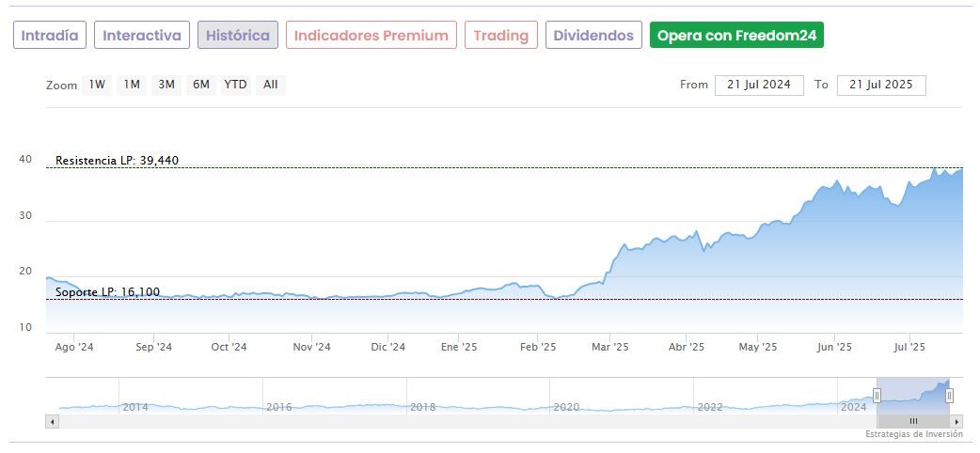This screenshot has height=453, width=980.
Task: Set zoom range to 1W
Action: [97, 85]
